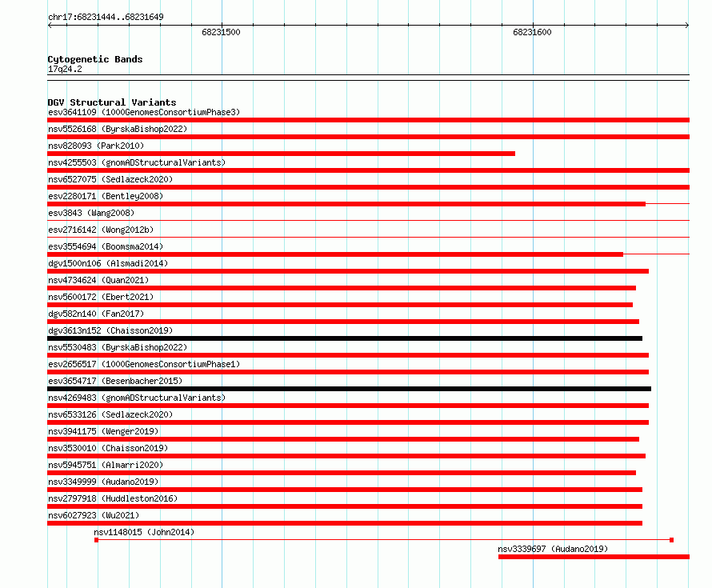
Task: Open variant nsv1148015 (John2014)
Action: (x=144, y=532)
